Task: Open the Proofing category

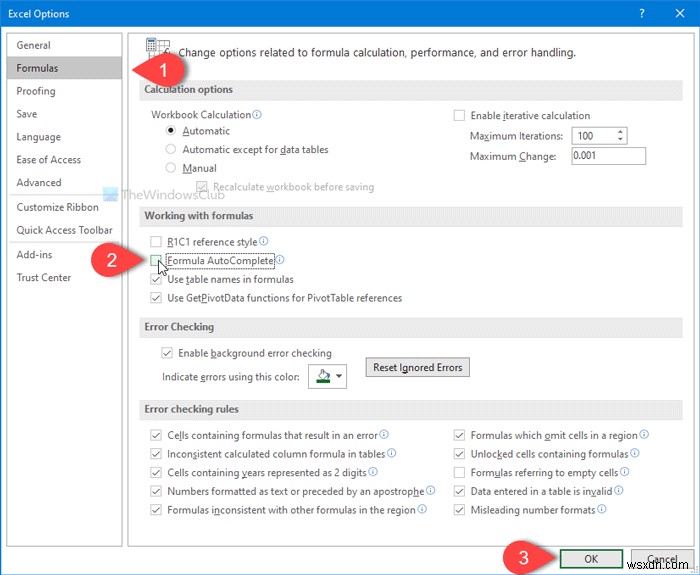Action: point(64,91)
